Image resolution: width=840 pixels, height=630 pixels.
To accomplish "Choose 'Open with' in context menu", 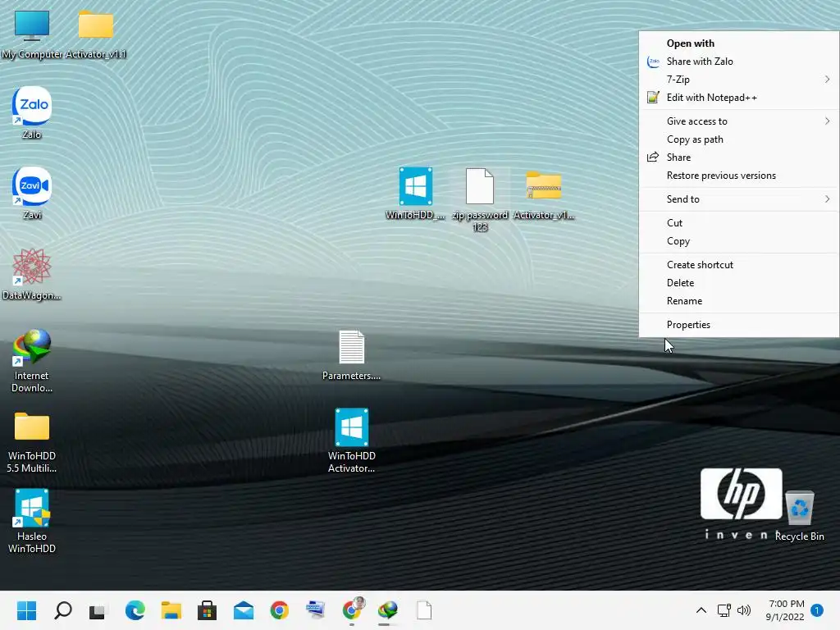I will click(739, 43).
